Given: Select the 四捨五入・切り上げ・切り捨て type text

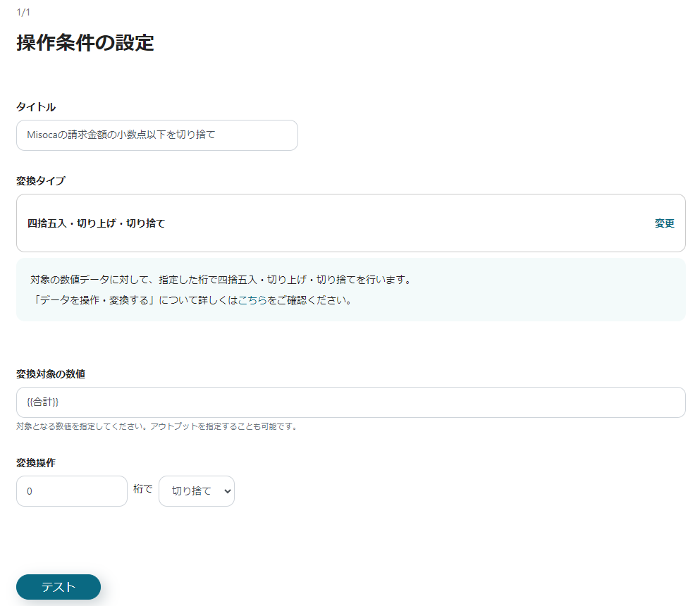Looking at the screenshot, I should click(97, 223).
